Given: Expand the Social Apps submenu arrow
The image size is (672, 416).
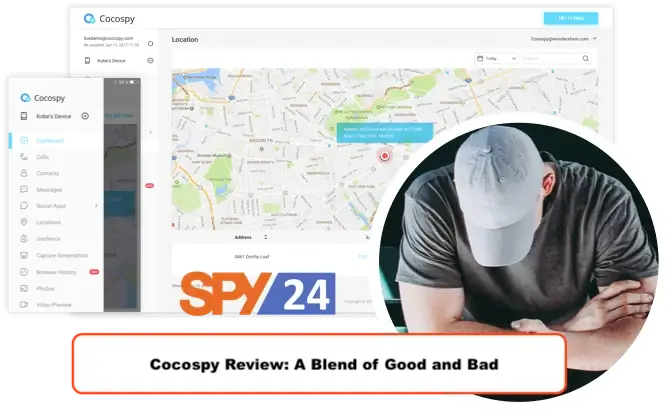Looking at the screenshot, I should point(96,206).
